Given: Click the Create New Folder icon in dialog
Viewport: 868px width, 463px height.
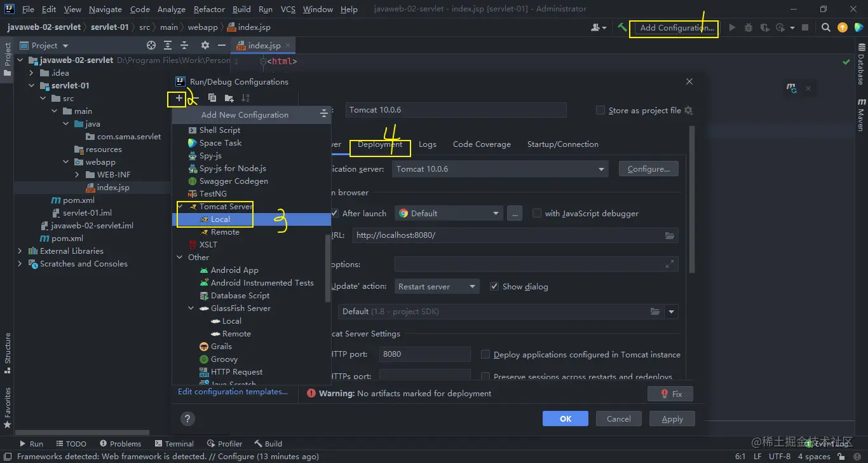Looking at the screenshot, I should (x=229, y=98).
